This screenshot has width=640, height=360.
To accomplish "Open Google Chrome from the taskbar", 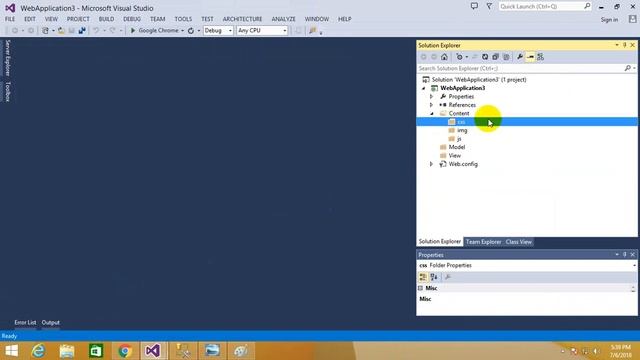I will pyautogui.click(x=125, y=351).
